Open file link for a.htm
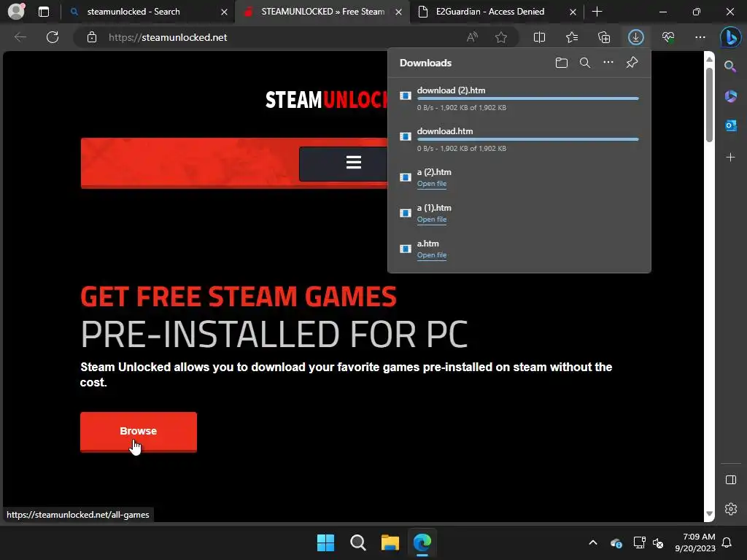The image size is (747, 560). [x=432, y=255]
